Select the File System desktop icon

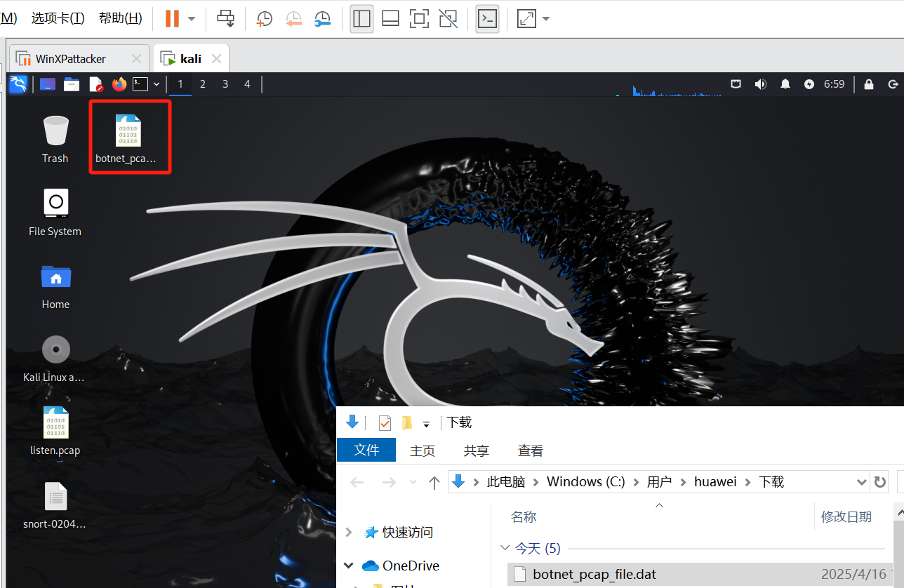pyautogui.click(x=55, y=213)
